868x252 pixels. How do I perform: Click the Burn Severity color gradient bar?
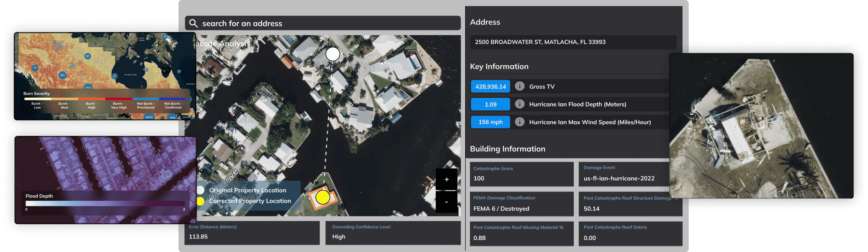[105, 99]
